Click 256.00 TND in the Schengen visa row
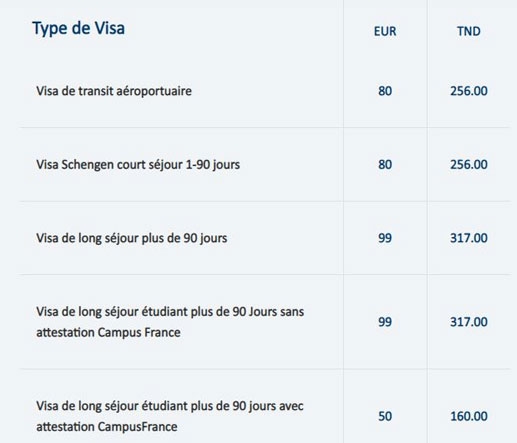Image resolution: width=517 pixels, height=443 pixels. (469, 165)
